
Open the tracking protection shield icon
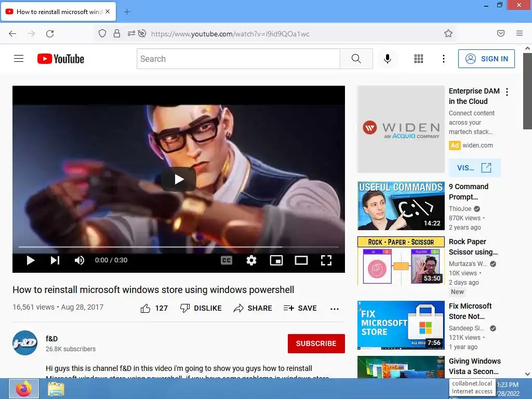point(102,33)
